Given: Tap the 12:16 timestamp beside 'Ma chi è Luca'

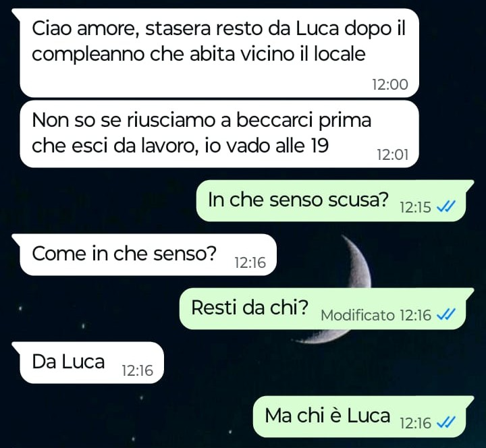Looking at the screenshot, I should click(415, 423).
